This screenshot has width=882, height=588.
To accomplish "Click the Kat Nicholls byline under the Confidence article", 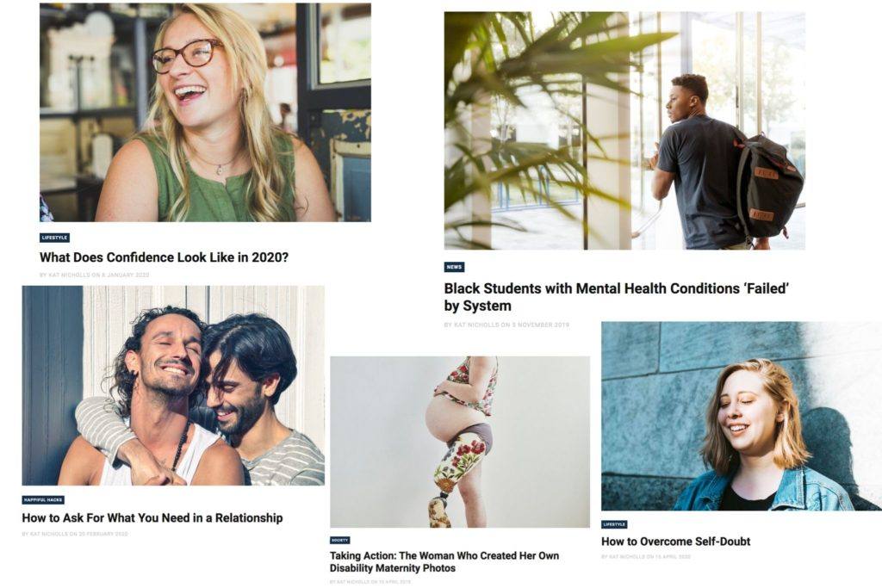I will tap(94, 275).
